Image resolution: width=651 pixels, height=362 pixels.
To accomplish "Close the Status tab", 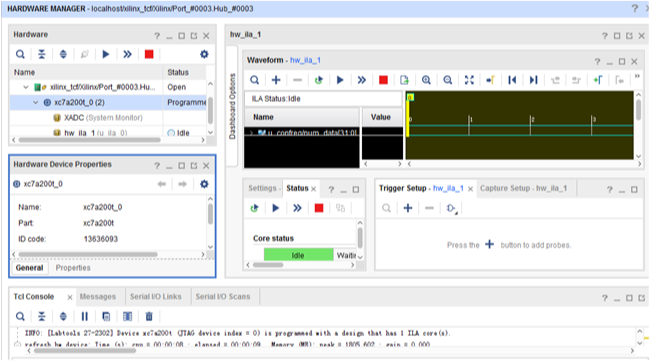I will click(313, 189).
